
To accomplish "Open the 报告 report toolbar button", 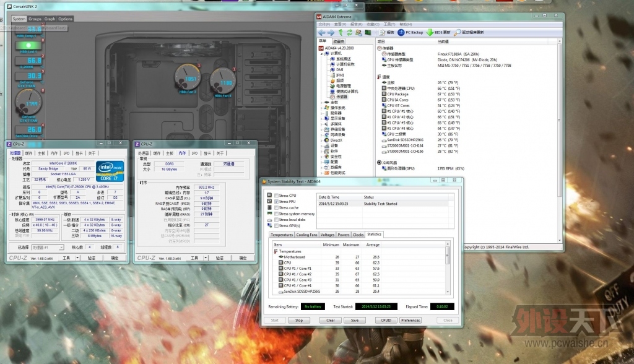I will click(386, 32).
